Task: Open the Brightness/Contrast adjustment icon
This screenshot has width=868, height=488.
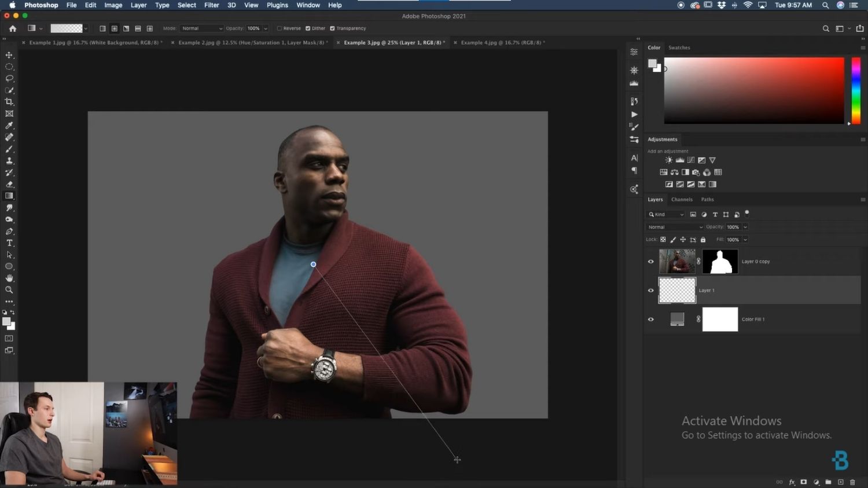Action: [669, 160]
